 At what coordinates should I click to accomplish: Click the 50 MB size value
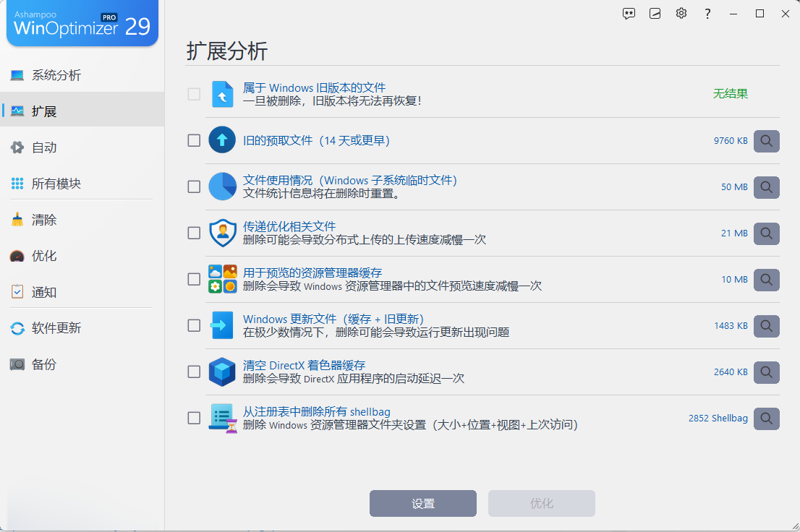(734, 187)
